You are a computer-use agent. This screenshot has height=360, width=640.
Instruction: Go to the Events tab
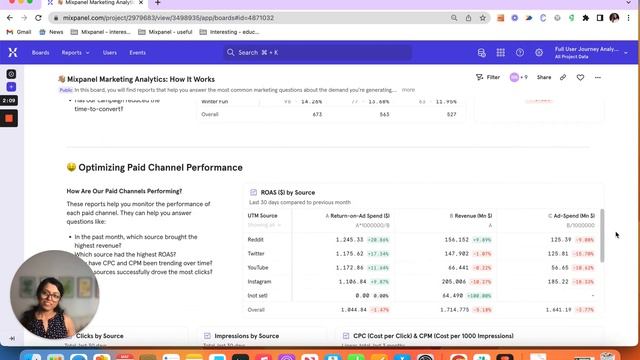coord(138,53)
